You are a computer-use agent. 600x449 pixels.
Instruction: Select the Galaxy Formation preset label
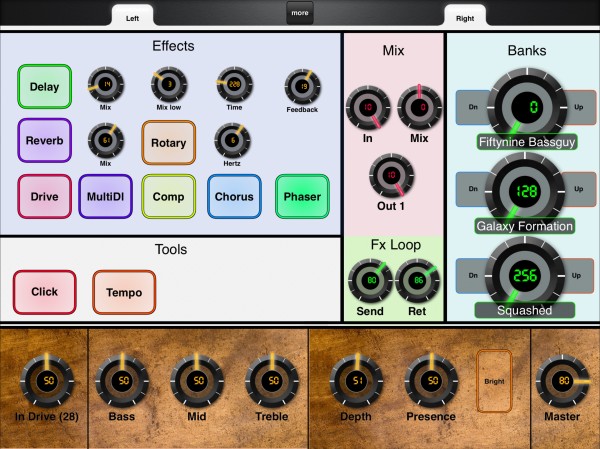(525, 226)
